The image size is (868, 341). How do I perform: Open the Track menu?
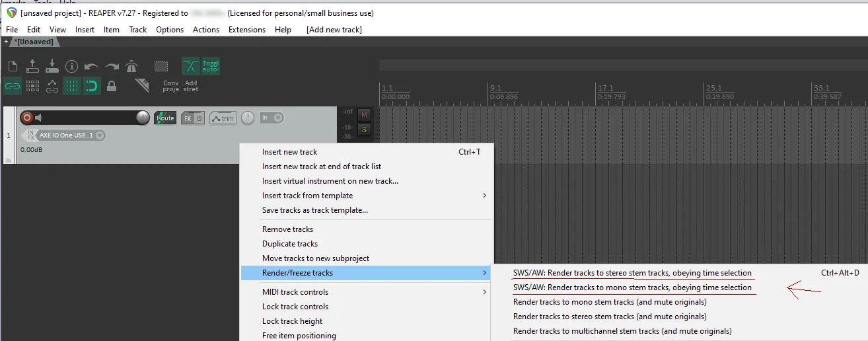coord(138,30)
